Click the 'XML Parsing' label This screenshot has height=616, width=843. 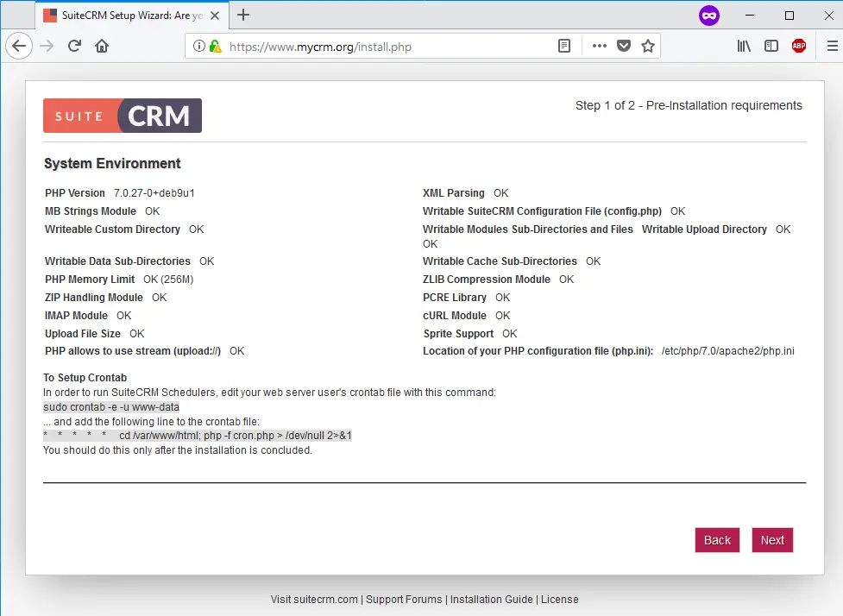tap(453, 193)
